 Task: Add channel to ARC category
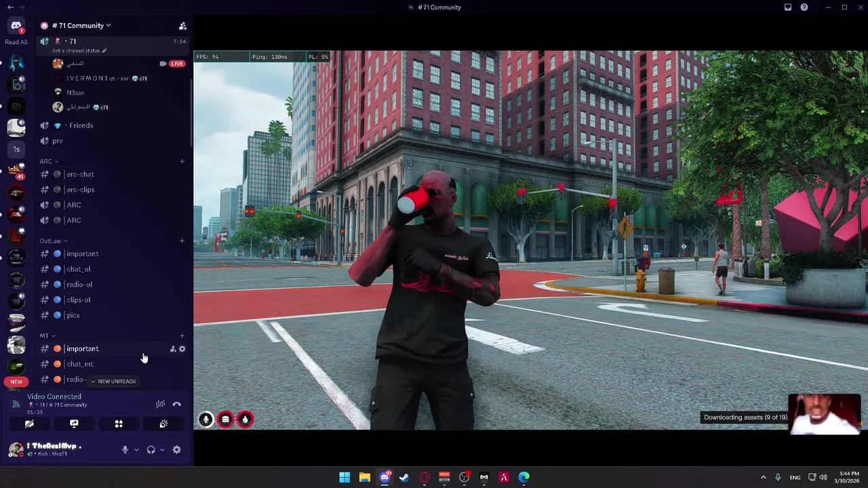tap(182, 161)
